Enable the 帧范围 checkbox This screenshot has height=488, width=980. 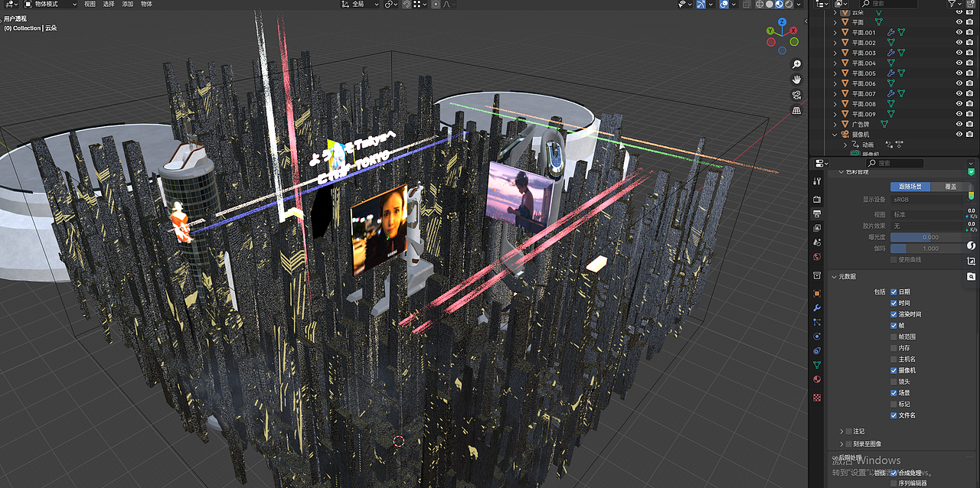893,337
